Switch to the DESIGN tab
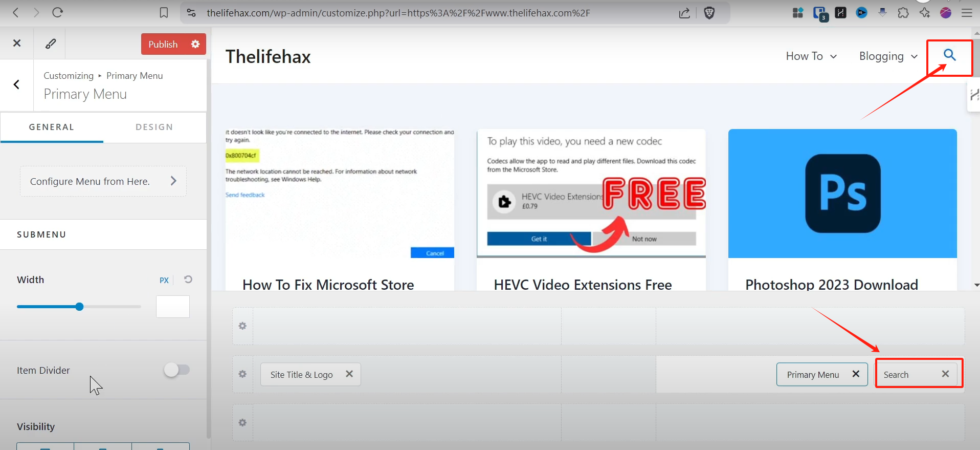Image resolution: width=980 pixels, height=450 pixels. coord(154,127)
